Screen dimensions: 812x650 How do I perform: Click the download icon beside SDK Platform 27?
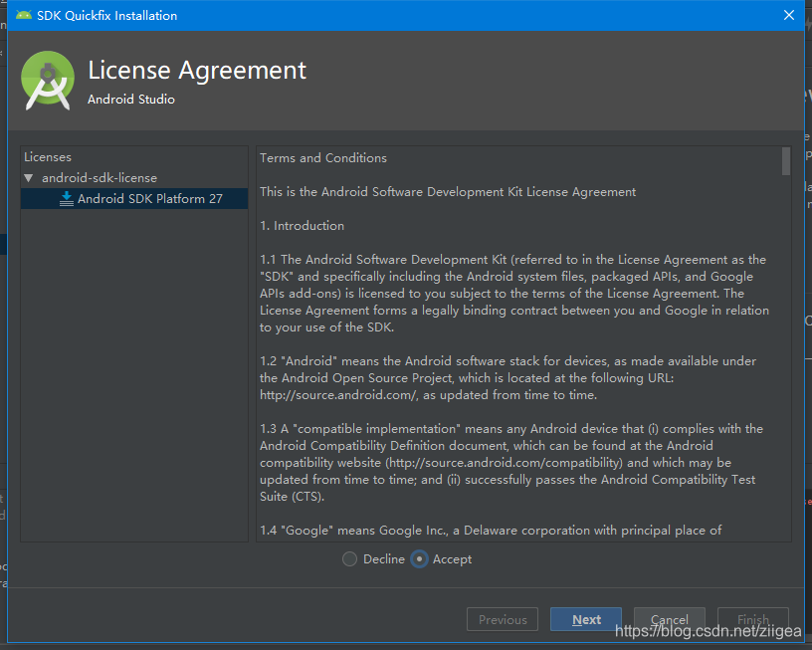pos(67,199)
